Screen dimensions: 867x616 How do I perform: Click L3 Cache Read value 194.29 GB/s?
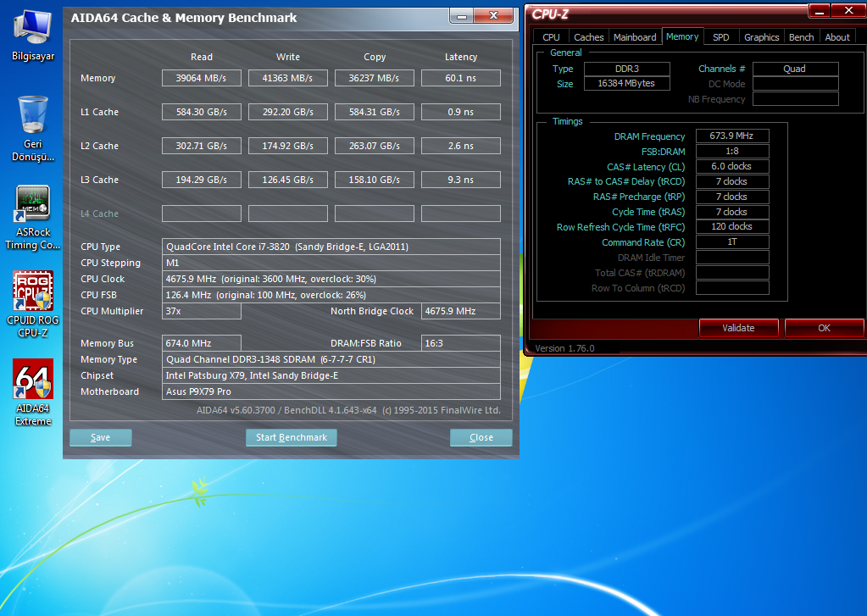[x=201, y=180]
